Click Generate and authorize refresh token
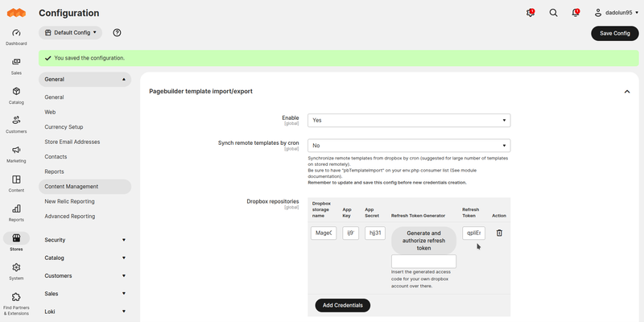The height and width of the screenshot is (322, 644). (x=423, y=241)
